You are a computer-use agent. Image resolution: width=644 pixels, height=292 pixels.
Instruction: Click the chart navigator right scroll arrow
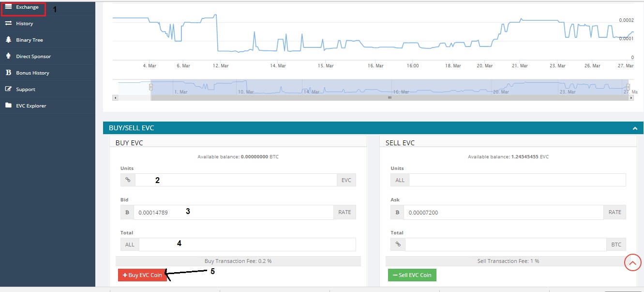pyautogui.click(x=631, y=97)
